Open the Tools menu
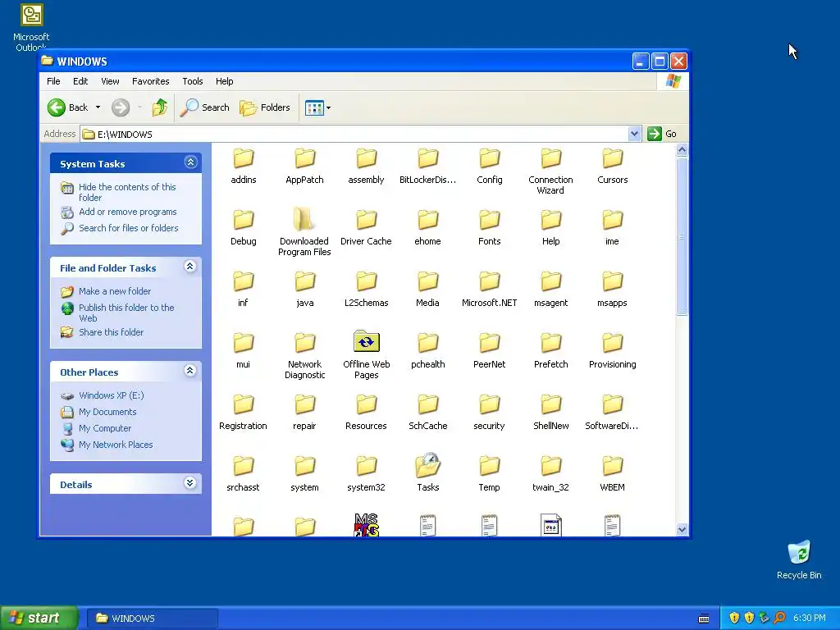 tap(192, 81)
